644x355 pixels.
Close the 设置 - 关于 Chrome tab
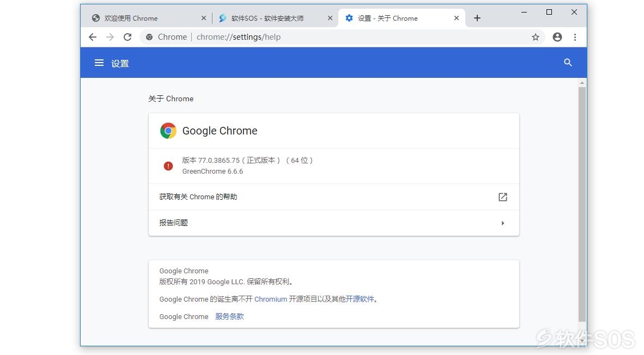457,18
